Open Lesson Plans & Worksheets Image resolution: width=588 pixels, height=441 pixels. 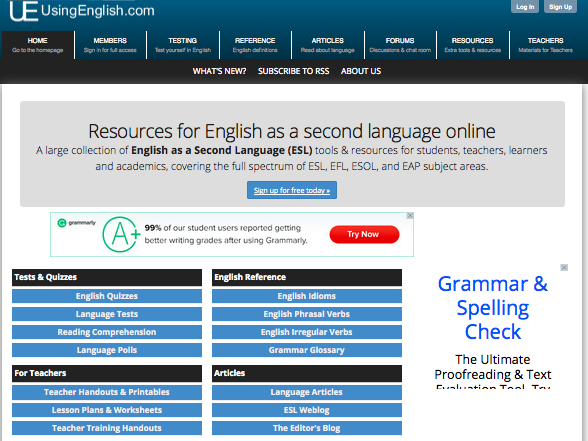pos(107,410)
